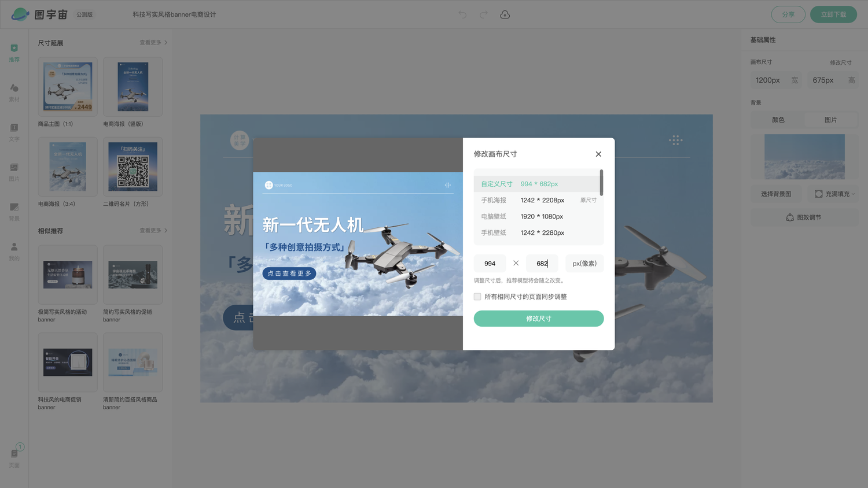Check 所有相同尺寸的页面同步调整
This screenshot has height=488, width=868.
coord(477,297)
